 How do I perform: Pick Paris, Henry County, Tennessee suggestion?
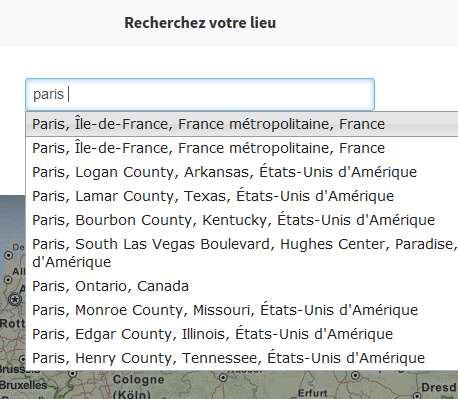(x=242, y=358)
